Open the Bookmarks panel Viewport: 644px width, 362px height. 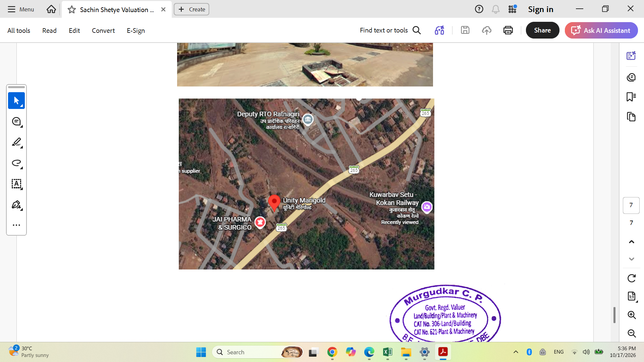click(x=631, y=97)
